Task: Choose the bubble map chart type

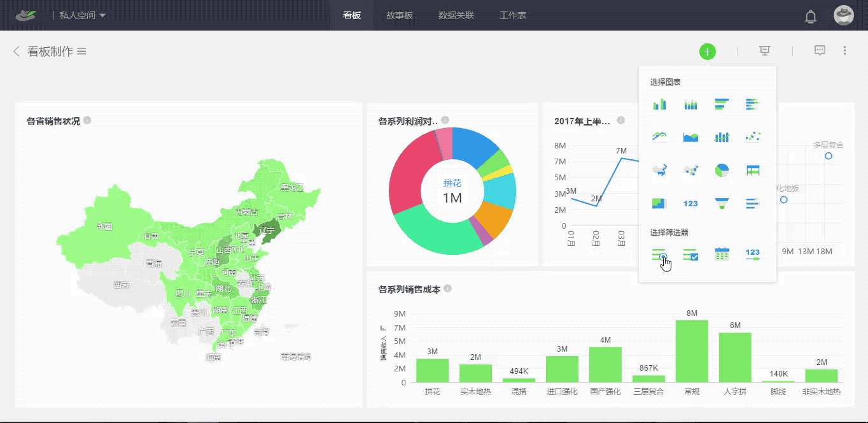Action: 690,170
